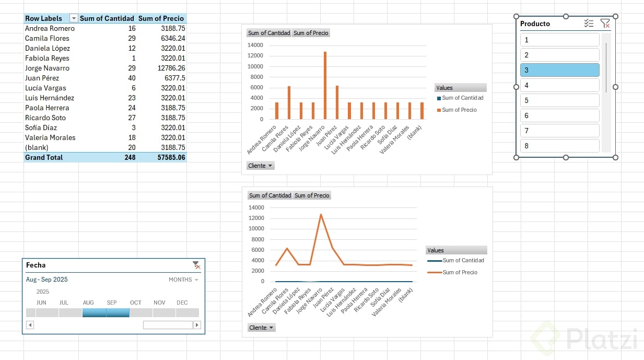Open Cliente filter in bar chart

260,166
